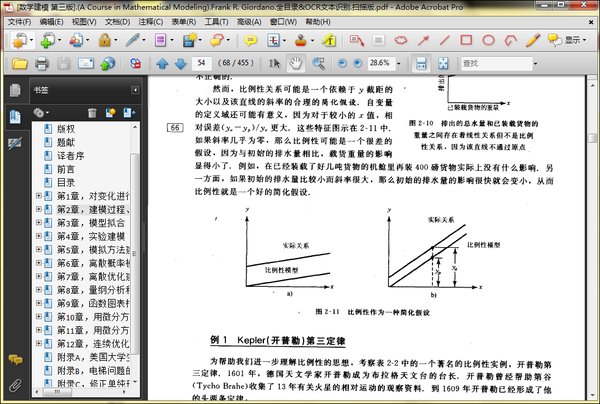The height and width of the screenshot is (404, 600).
Task: Select the Rectangle drawing tool
Action: [x=466, y=40]
